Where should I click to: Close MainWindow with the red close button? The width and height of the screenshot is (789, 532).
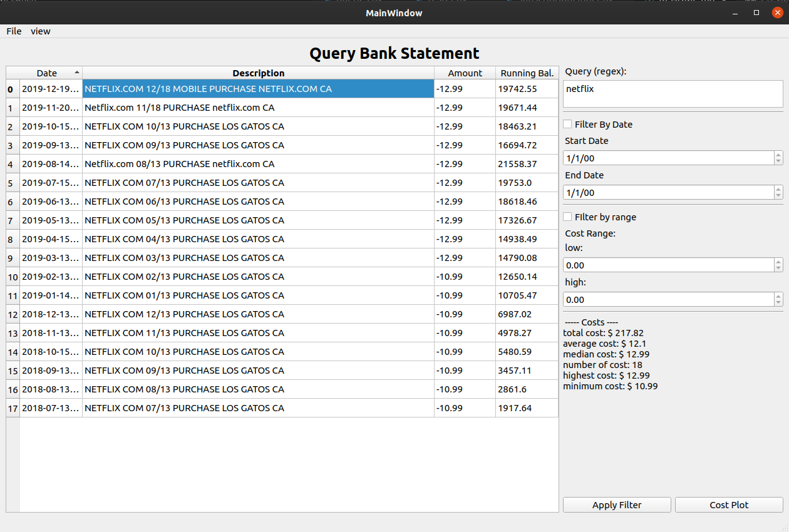pos(777,13)
